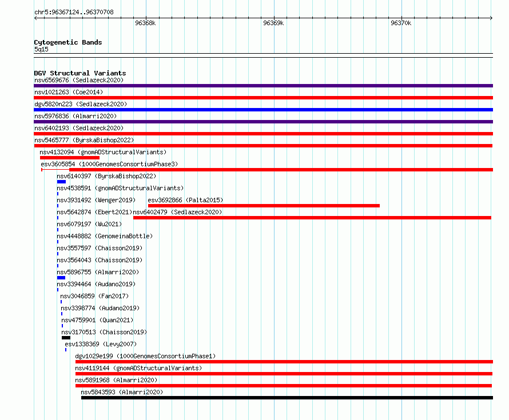Open nsv3046859 (Fan2017) label
Viewport: 509px width, 420px height.
[94, 296]
